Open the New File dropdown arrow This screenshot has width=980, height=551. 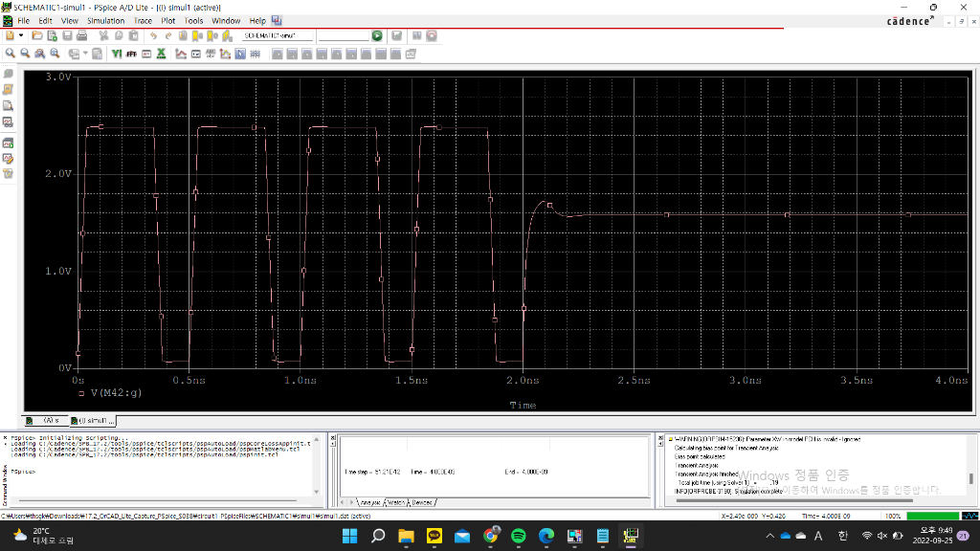click(x=21, y=35)
